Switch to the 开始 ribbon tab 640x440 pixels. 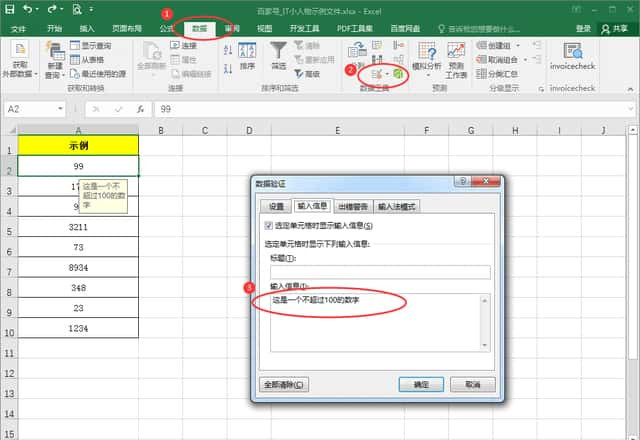(x=54, y=28)
